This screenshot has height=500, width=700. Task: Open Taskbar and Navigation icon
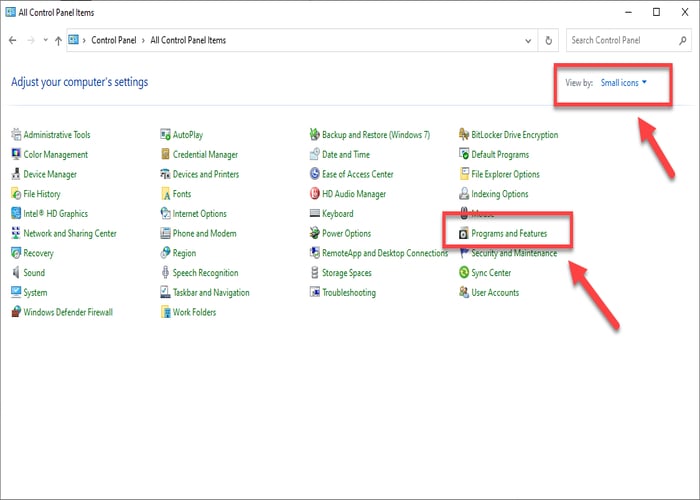[x=165, y=292]
